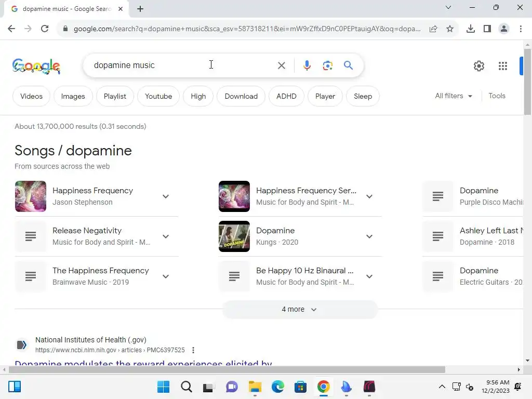Select the High filter chip
Viewport: 532px width, 399px height.
pos(198,96)
